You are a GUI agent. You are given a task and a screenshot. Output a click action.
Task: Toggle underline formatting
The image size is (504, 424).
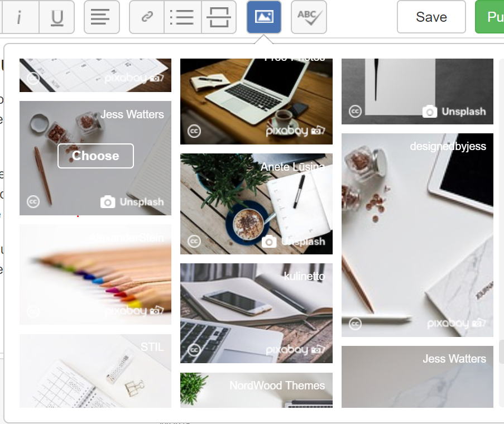[57, 17]
